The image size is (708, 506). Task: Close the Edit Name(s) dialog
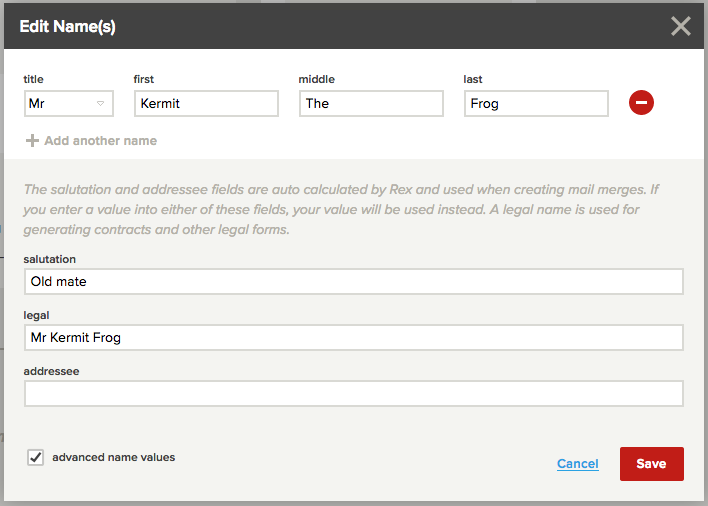coord(680,26)
